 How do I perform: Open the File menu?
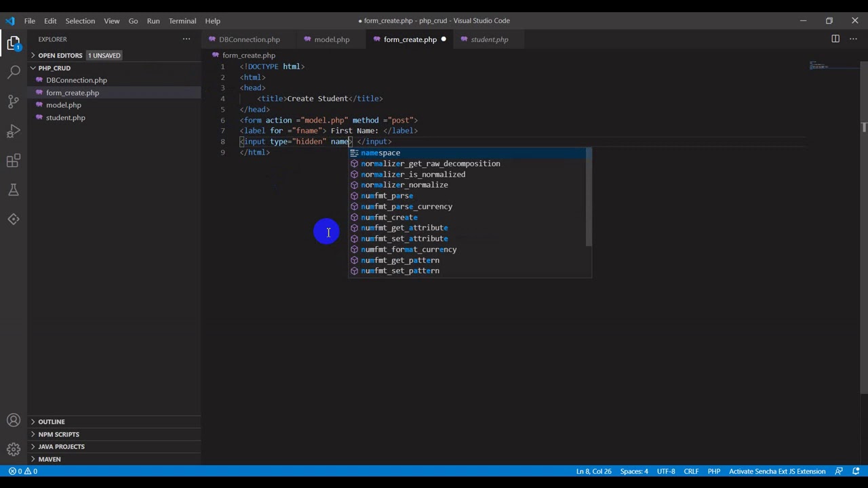coord(30,20)
